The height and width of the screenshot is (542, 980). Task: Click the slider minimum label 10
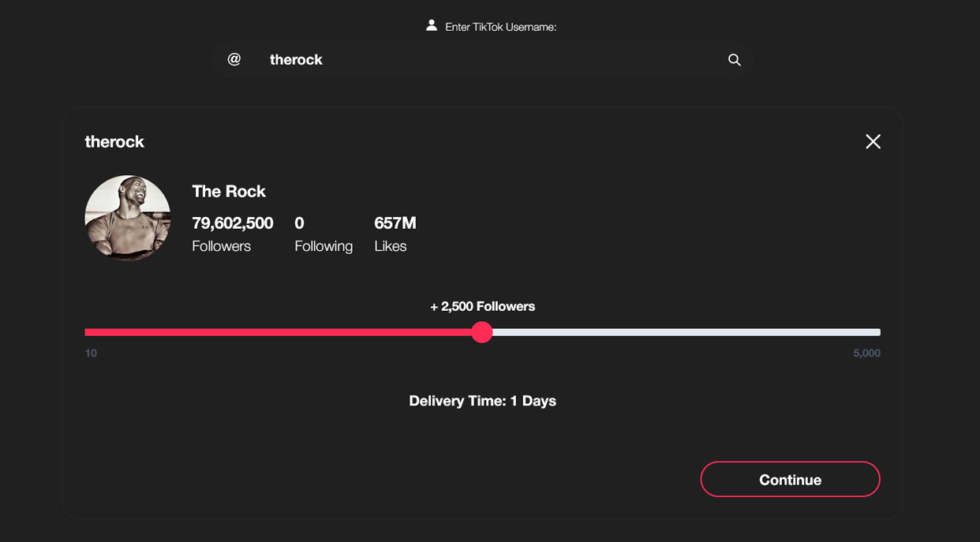pos(91,353)
